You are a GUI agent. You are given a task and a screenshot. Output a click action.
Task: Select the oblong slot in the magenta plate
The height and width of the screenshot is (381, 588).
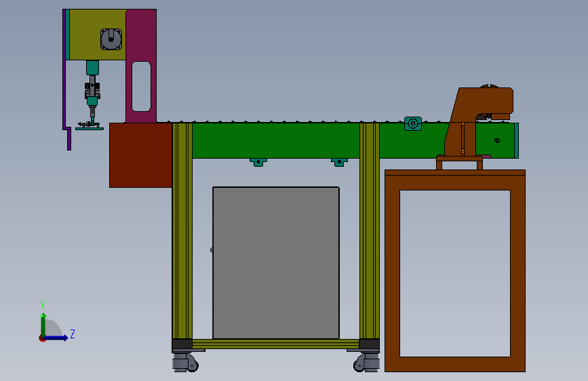point(141,87)
